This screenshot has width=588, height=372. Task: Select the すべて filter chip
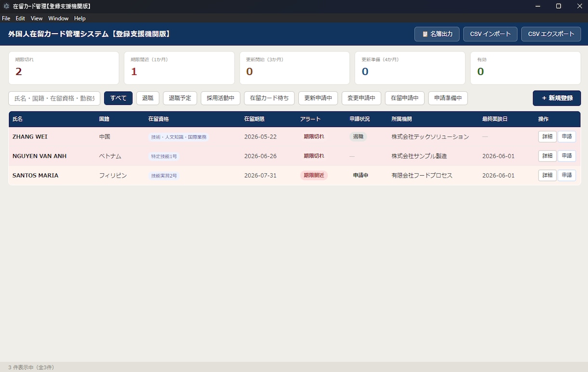coord(118,98)
